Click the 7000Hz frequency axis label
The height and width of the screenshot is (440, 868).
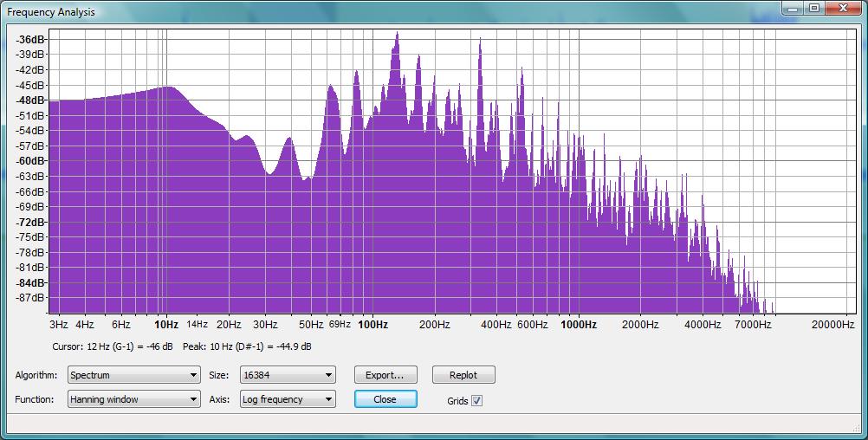(753, 325)
